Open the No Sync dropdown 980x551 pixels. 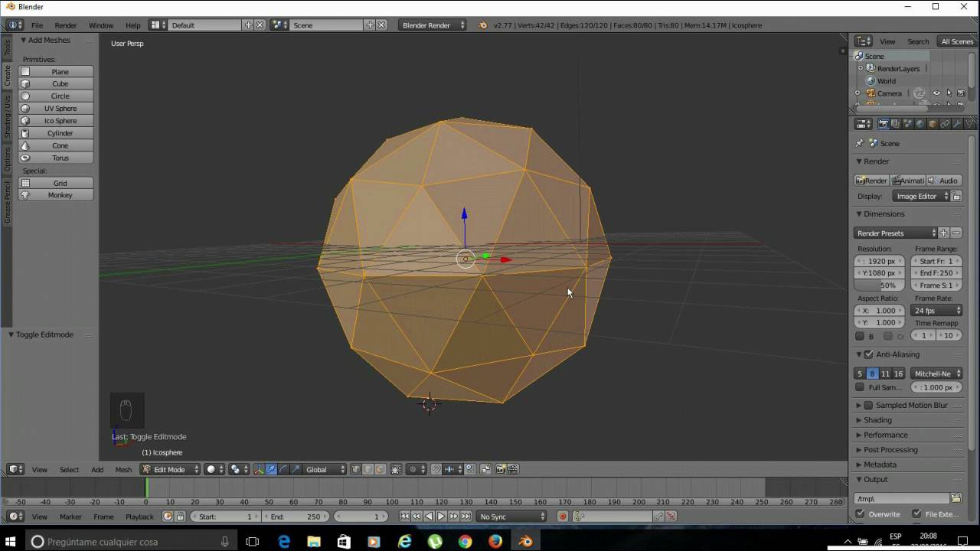[512, 517]
